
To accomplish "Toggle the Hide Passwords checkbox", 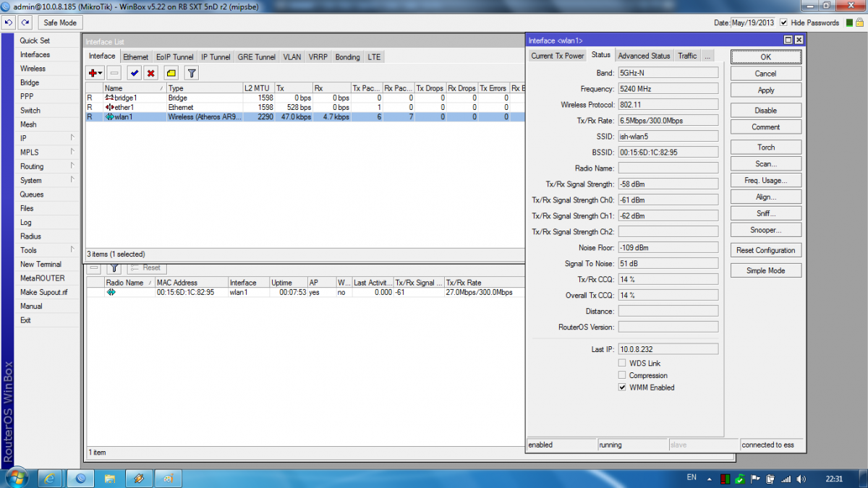I will coord(783,22).
